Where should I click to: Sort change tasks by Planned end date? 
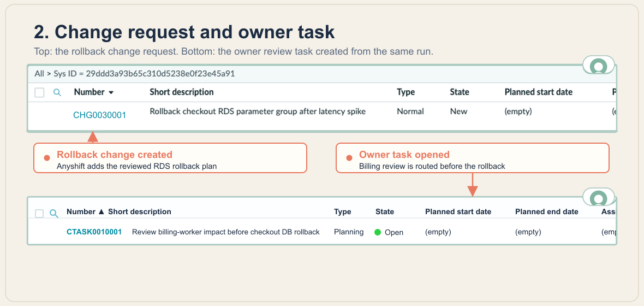point(547,212)
